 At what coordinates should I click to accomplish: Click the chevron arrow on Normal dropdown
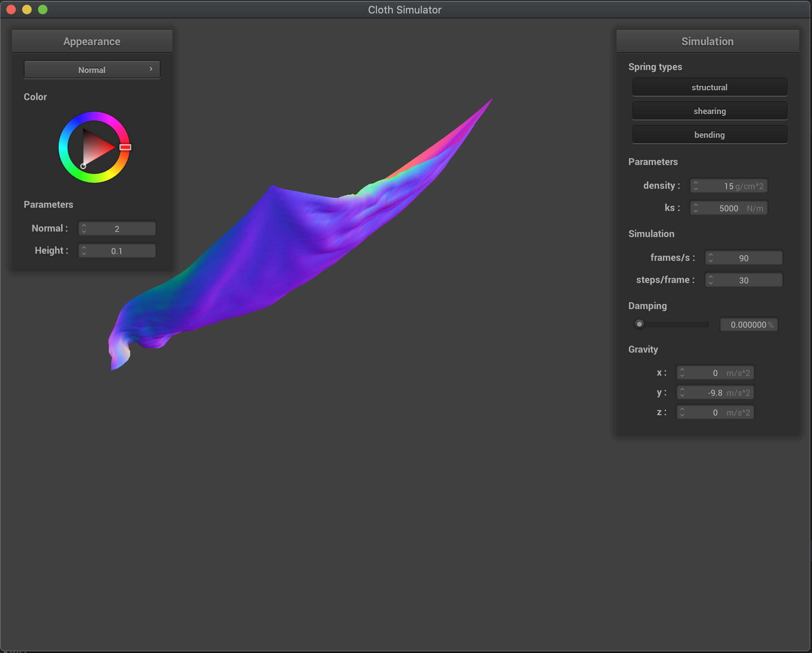click(151, 69)
